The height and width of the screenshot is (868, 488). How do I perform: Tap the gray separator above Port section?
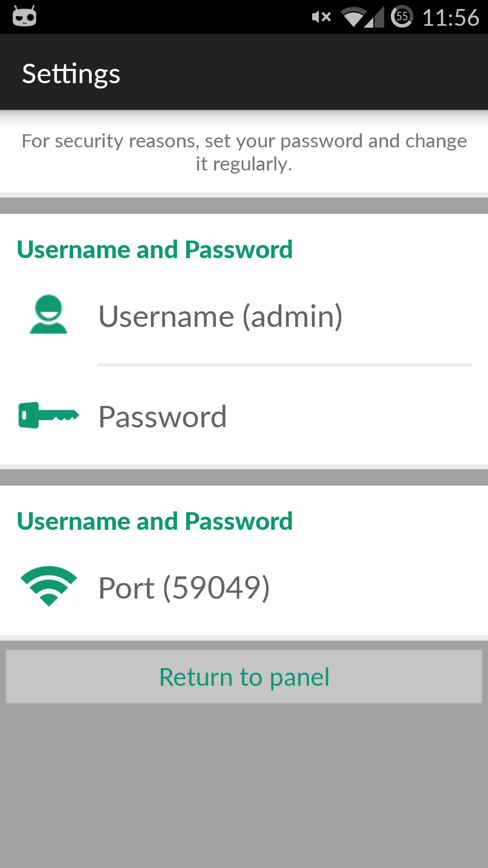[244, 477]
